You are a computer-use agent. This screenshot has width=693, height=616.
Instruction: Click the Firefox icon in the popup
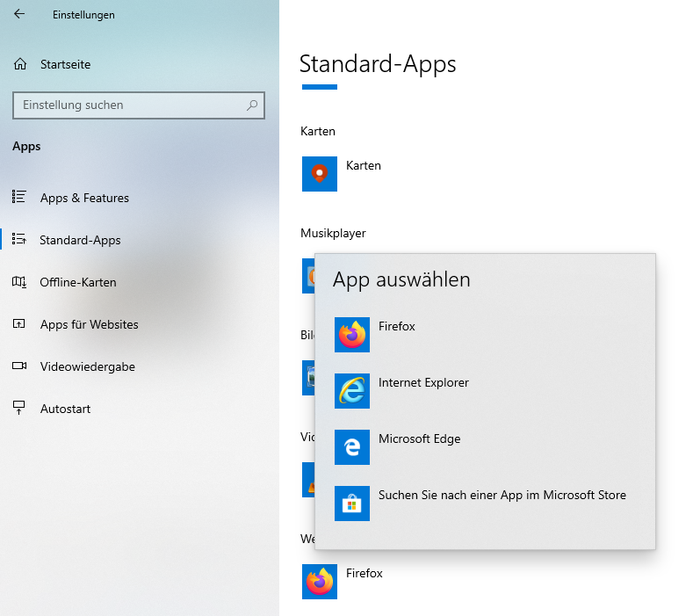352,335
